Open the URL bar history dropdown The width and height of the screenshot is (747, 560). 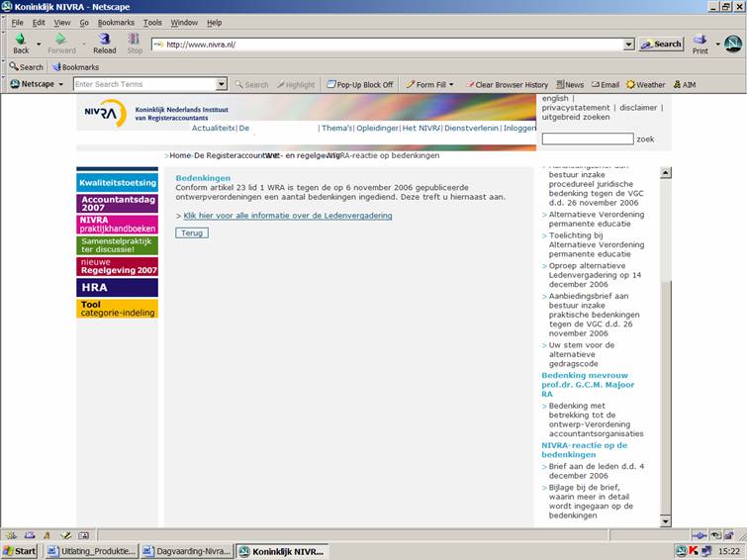click(x=629, y=45)
